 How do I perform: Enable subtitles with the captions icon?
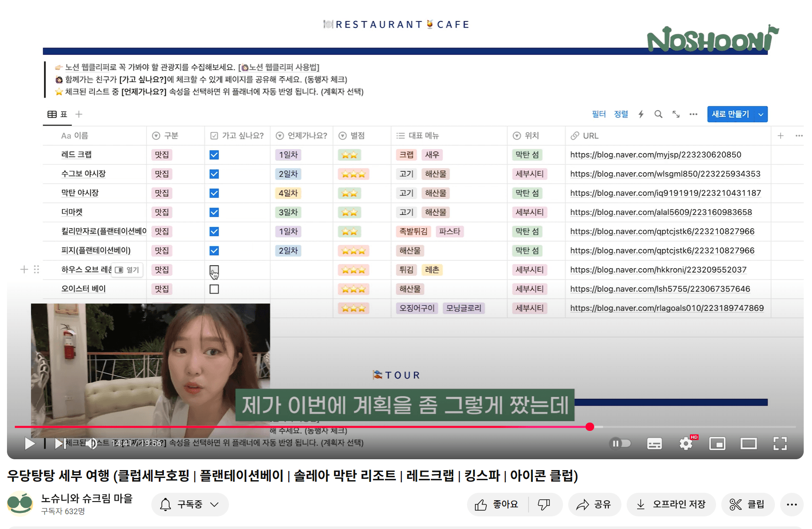[x=654, y=444]
